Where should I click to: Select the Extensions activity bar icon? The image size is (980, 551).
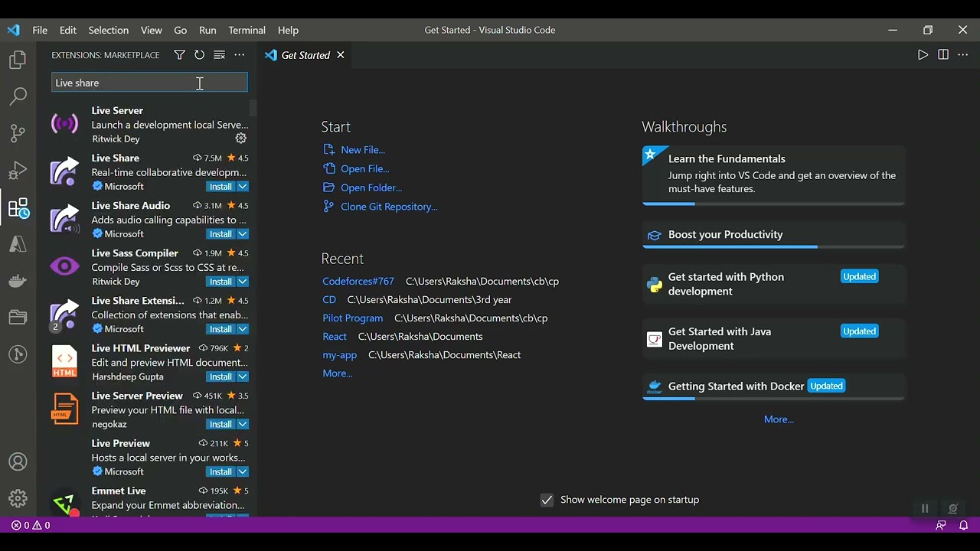(18, 207)
